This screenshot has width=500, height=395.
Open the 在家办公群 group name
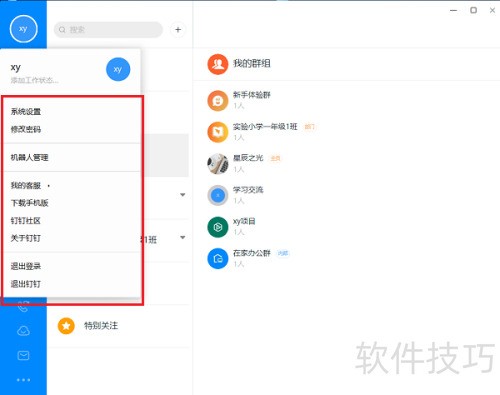coord(252,253)
